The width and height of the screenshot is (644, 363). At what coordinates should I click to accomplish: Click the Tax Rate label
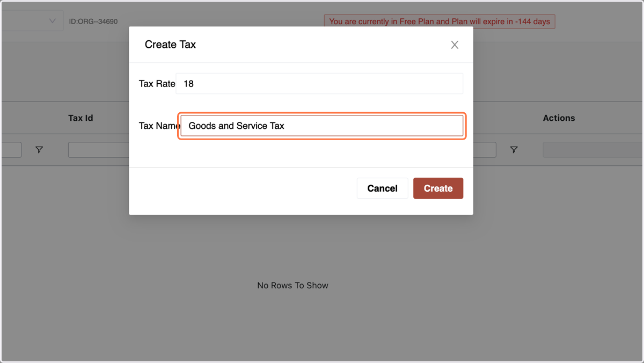click(157, 84)
